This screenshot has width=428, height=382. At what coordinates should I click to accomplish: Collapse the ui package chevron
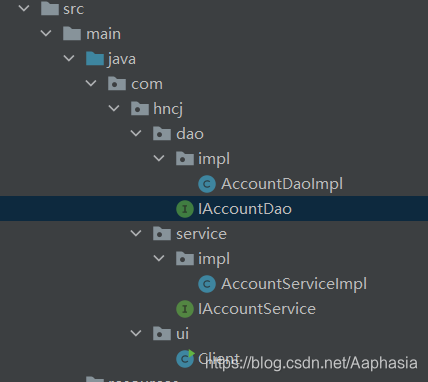tap(136, 333)
